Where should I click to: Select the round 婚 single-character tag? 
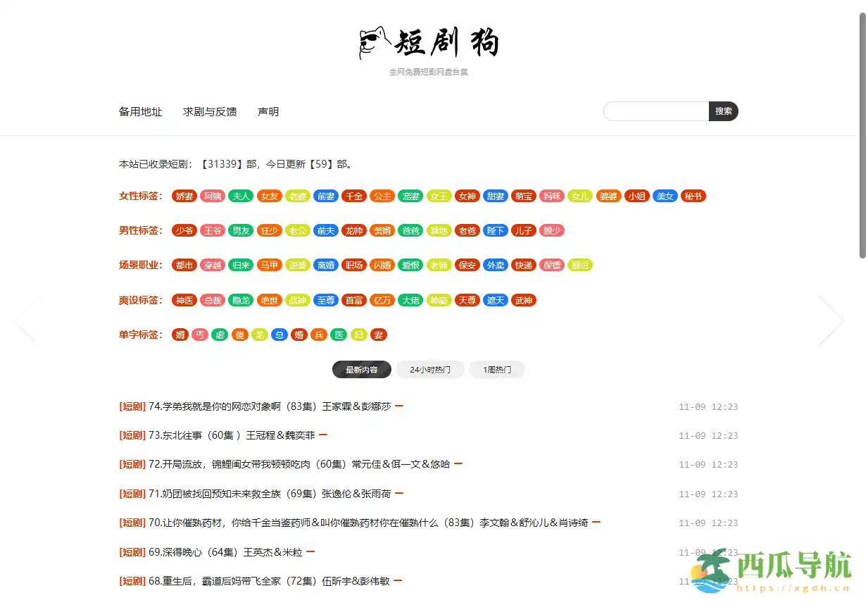tap(299, 335)
